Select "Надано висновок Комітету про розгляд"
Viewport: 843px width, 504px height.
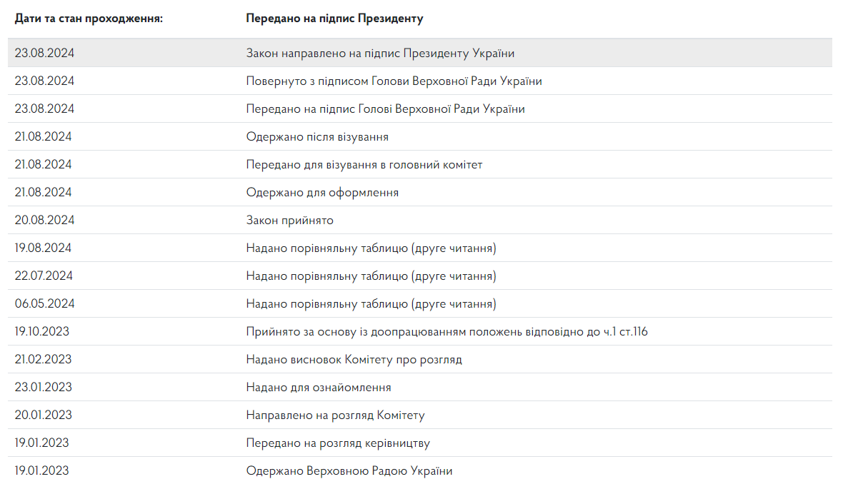(x=354, y=360)
